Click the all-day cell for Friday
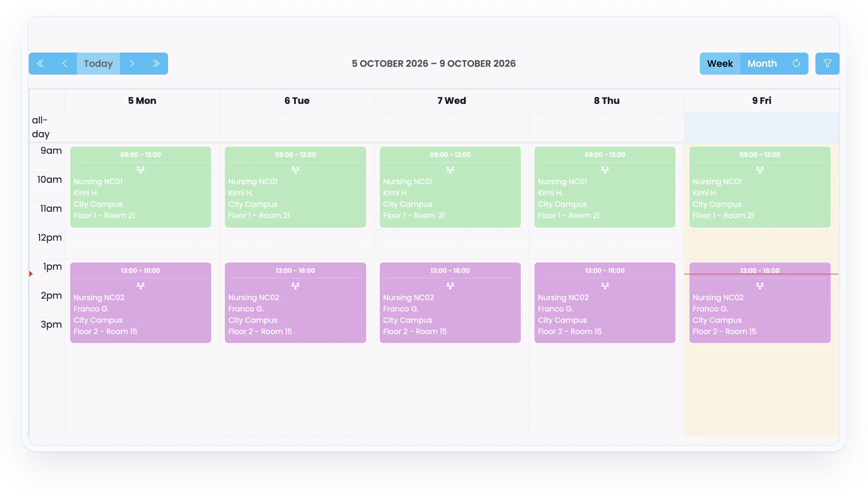 click(x=762, y=127)
